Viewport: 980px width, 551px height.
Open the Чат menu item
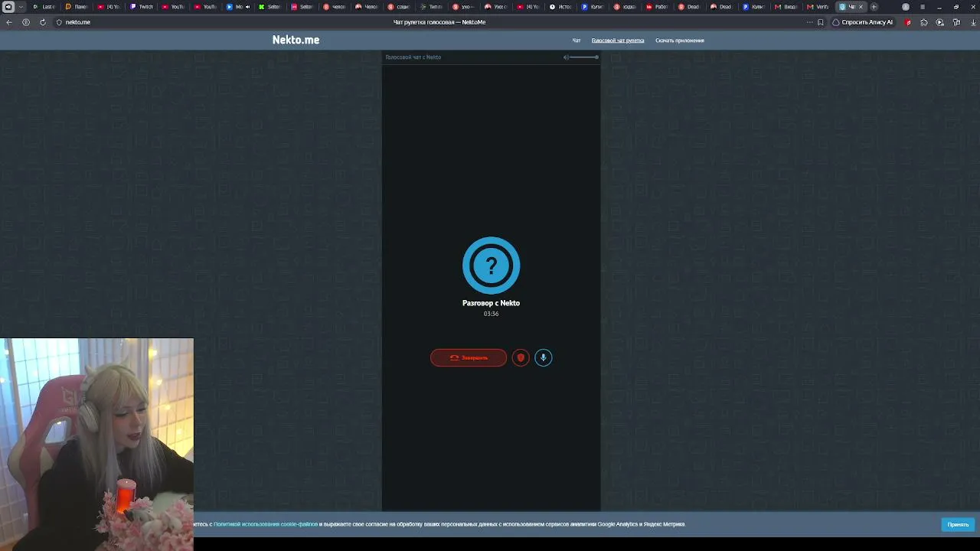[577, 41]
